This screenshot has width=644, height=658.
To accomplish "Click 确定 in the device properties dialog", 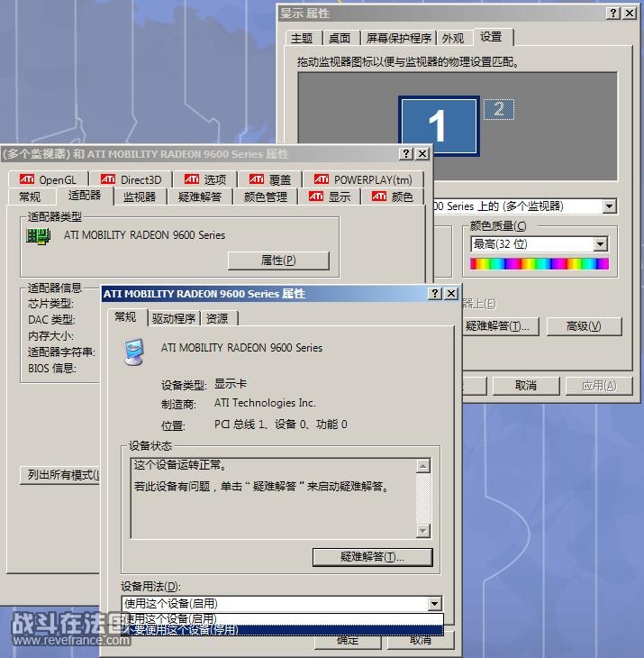I will click(348, 640).
